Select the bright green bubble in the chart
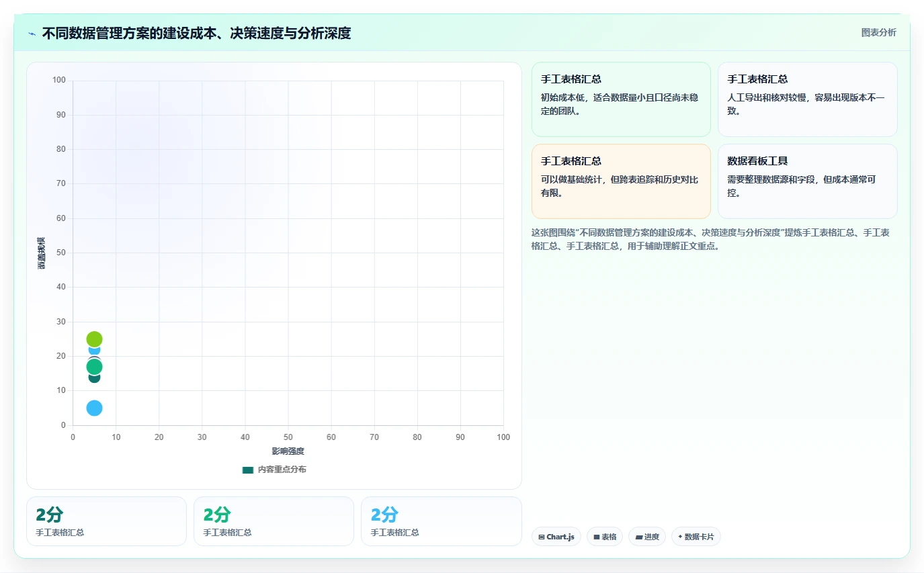Screen dimensions: 924x573 94,367
